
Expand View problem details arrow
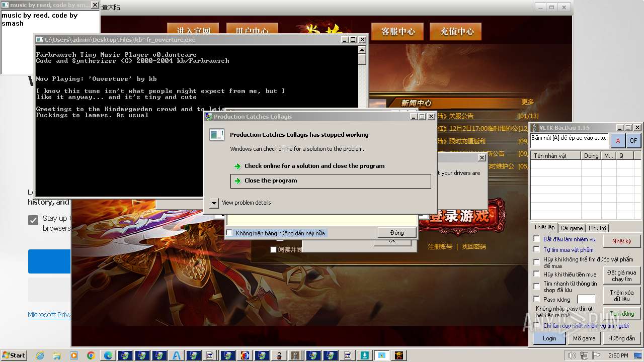click(x=214, y=203)
